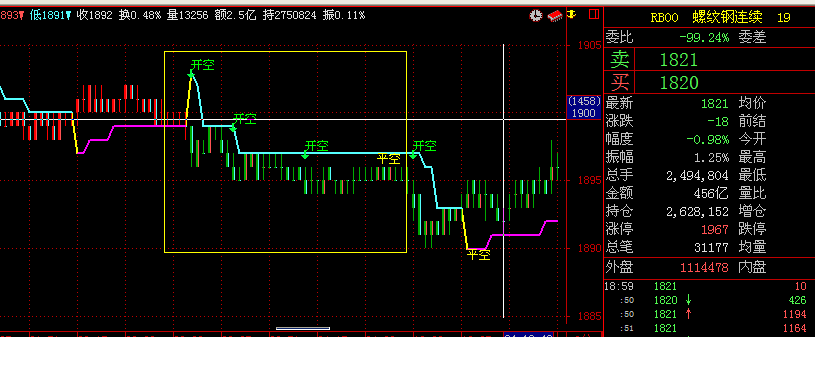Click the 量13256 volume value
The width and height of the screenshot is (815, 384).
tap(187, 16)
